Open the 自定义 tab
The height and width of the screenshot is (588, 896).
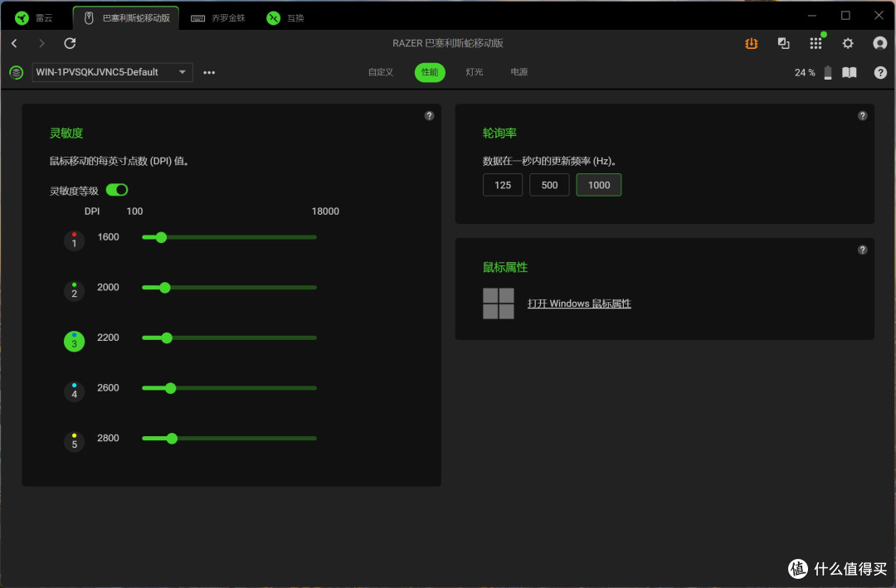381,72
